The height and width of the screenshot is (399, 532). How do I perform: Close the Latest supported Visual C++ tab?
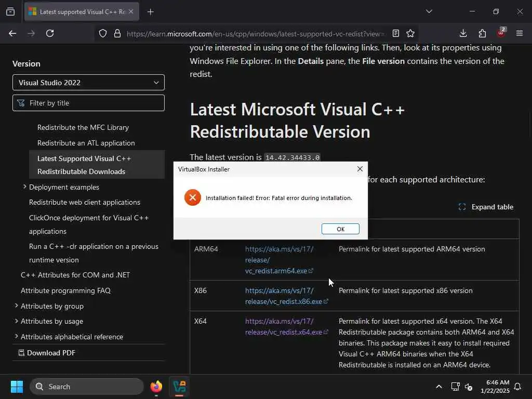[x=131, y=11]
